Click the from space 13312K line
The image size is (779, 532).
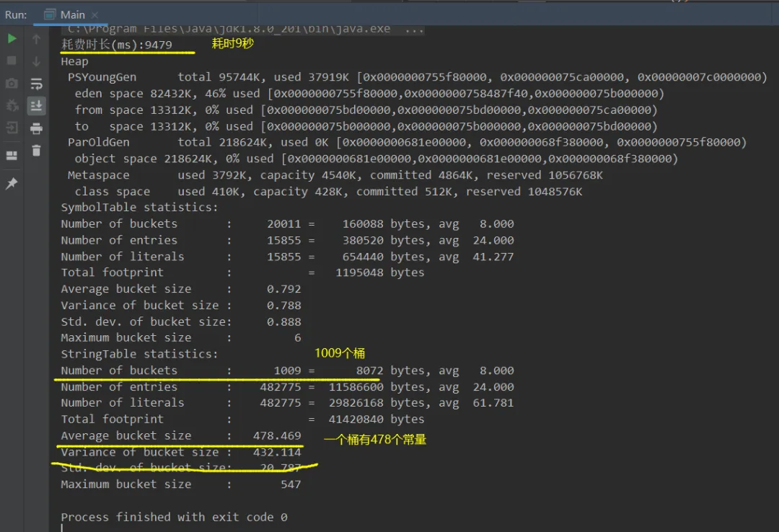[366, 110]
